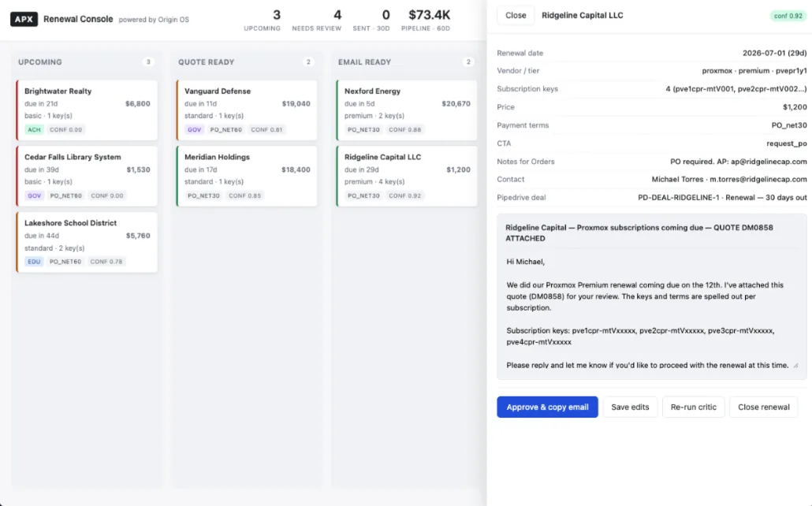This screenshot has width=812, height=506.
Task: Click the Email Ready column count badge
Action: (x=468, y=61)
